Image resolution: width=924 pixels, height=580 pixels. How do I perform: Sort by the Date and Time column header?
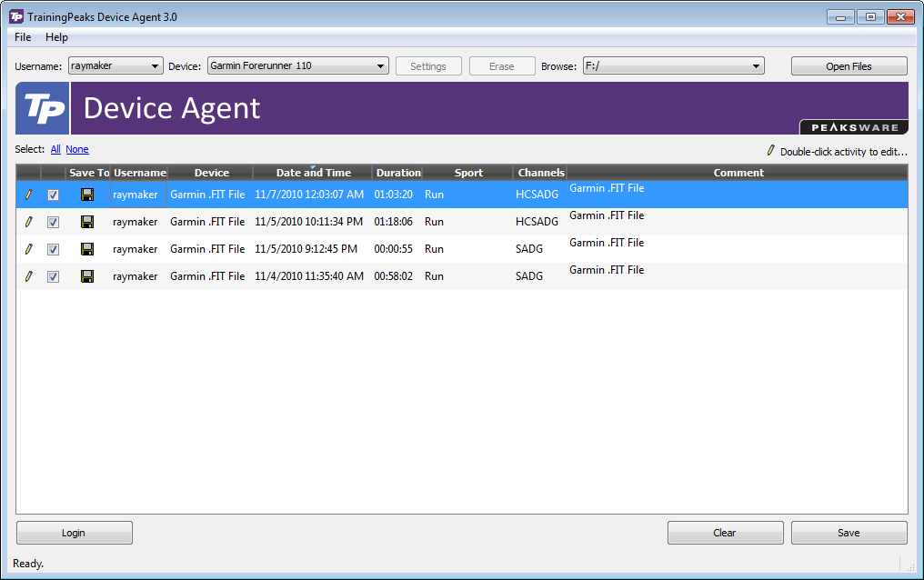(313, 173)
